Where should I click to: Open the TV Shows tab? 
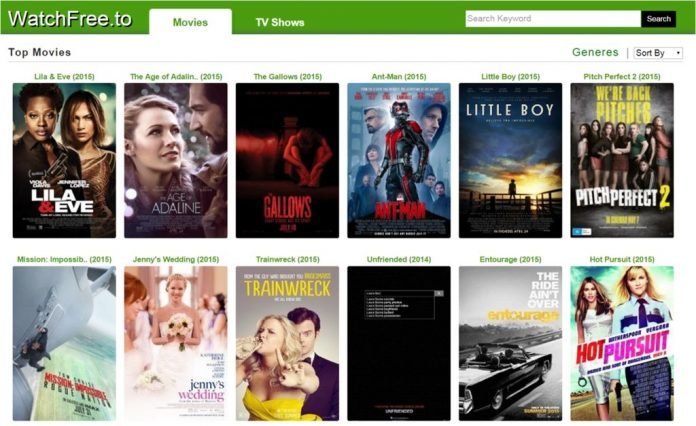point(280,22)
